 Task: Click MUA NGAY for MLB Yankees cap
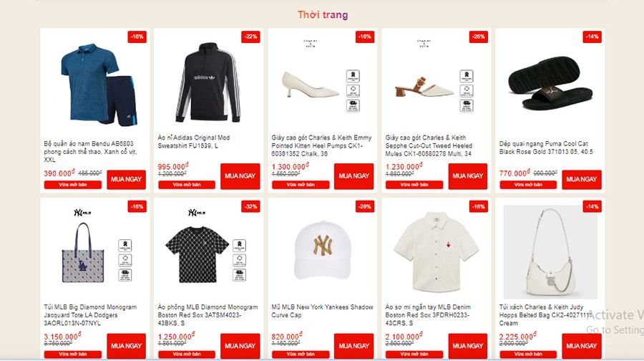pyautogui.click(x=354, y=345)
